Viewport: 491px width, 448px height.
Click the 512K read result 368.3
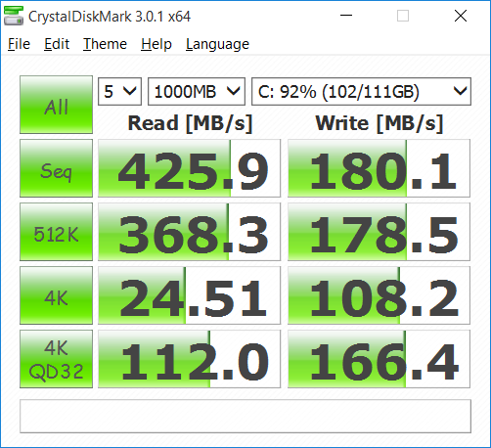coord(189,232)
